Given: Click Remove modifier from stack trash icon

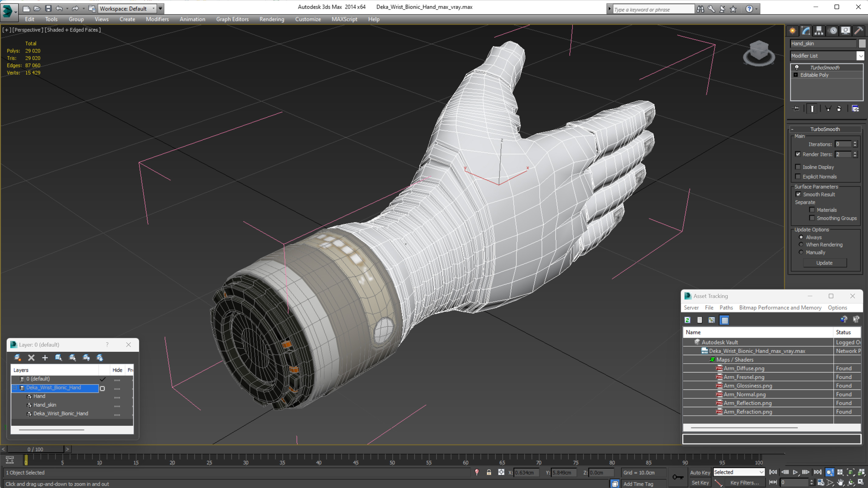Looking at the screenshot, I should [839, 109].
